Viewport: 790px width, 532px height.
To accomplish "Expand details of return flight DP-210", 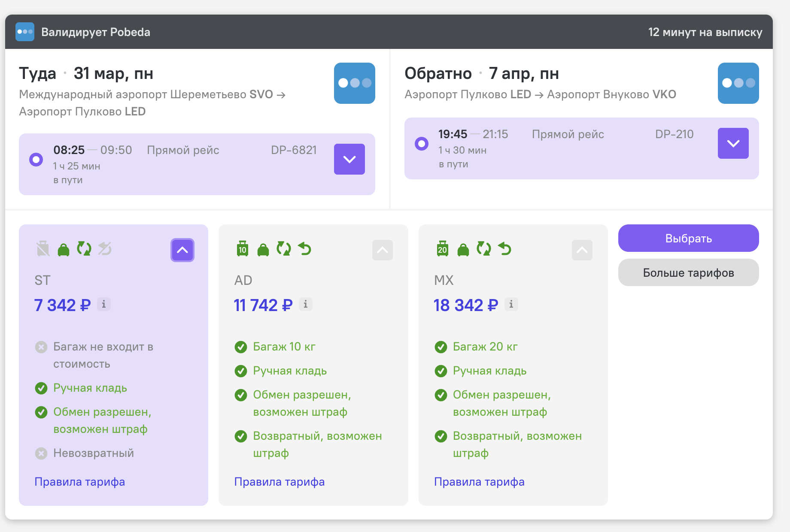I will [x=733, y=143].
